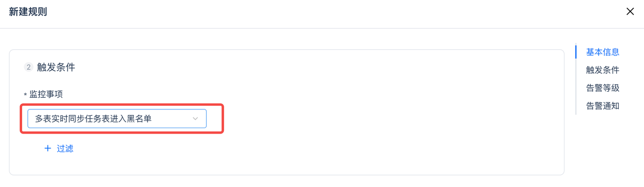Go to 告警通知 section anchor
The width and height of the screenshot is (644, 187).
click(602, 106)
